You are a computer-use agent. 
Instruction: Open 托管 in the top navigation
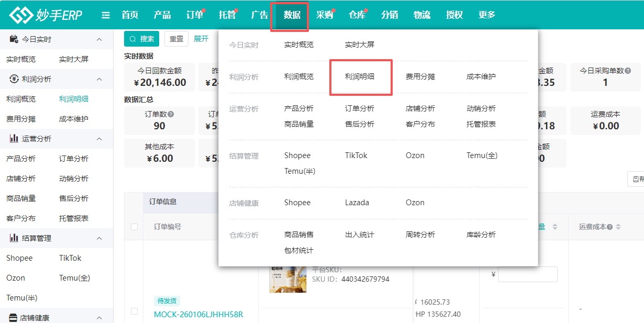pyautogui.click(x=227, y=15)
